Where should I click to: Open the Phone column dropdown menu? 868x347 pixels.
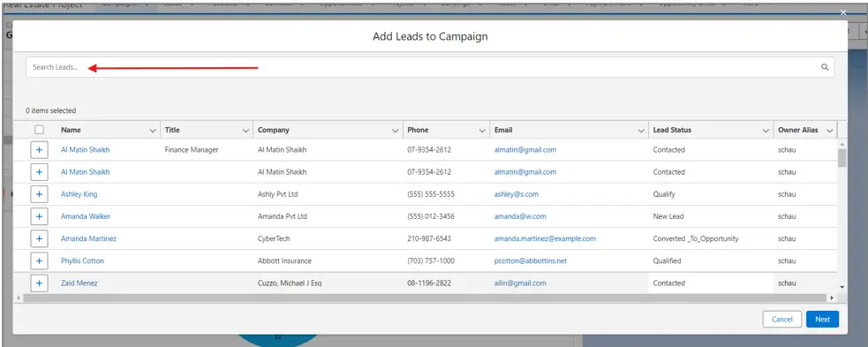coord(482,131)
